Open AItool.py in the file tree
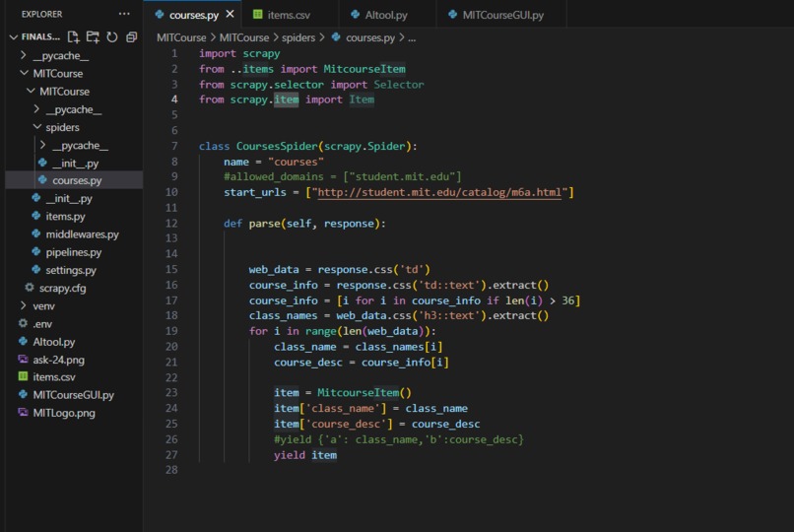The image size is (794, 532). point(53,342)
